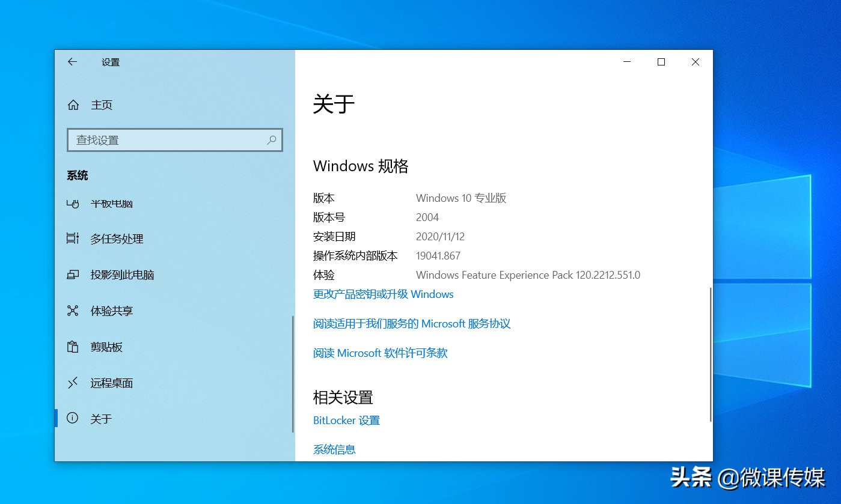Click the 关于 page title
The image size is (841, 504).
[334, 105]
